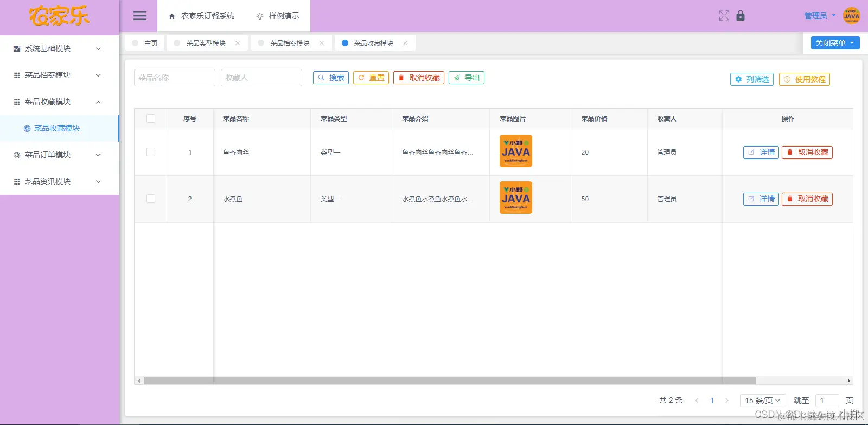Click the fullscreen toggle icon in header
Image resolution: width=868 pixels, height=425 pixels.
point(724,16)
